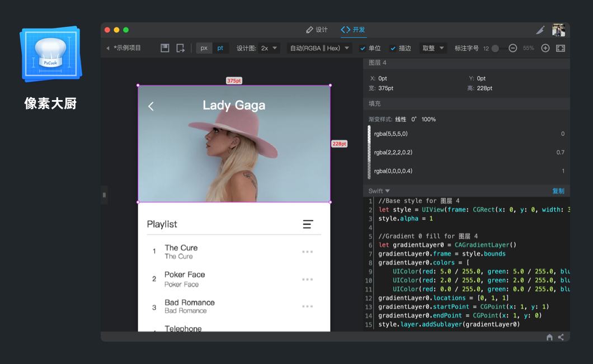Select track 2 Poker Face row
Image resolution: width=593 pixels, height=364 pixels.
(x=234, y=280)
